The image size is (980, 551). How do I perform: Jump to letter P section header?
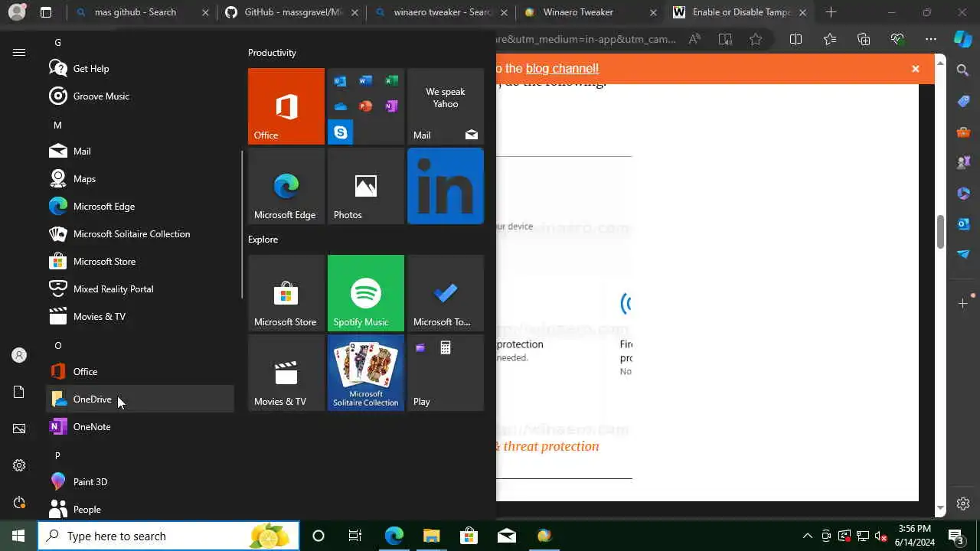tap(57, 455)
